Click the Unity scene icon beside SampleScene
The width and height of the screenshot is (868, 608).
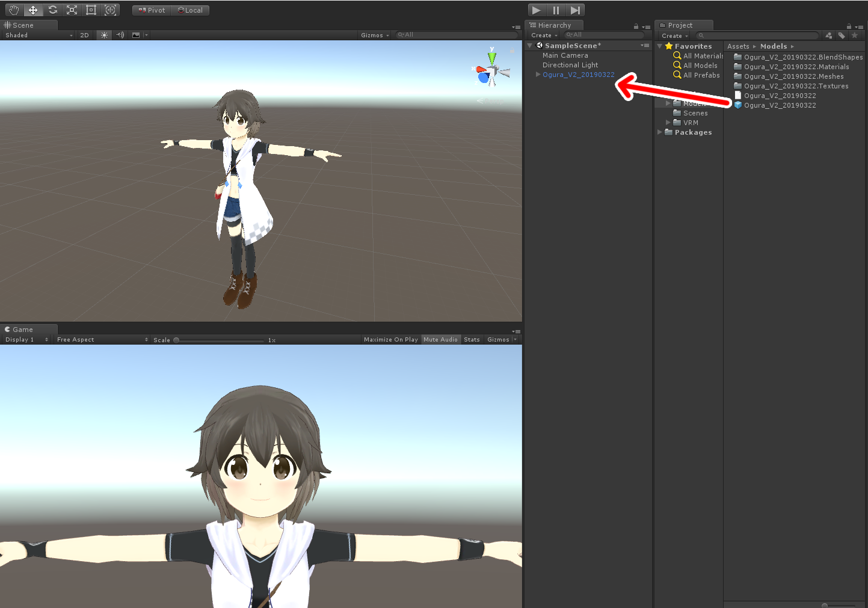[x=540, y=46]
